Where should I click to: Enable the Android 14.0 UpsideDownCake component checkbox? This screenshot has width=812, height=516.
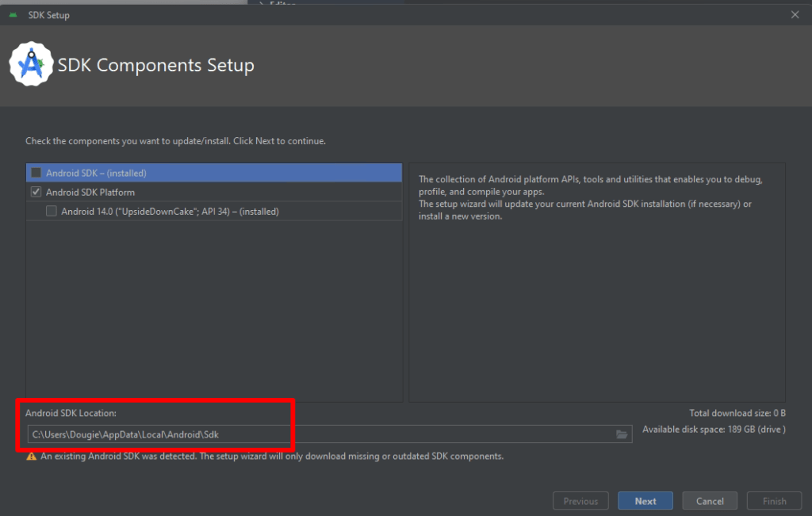point(52,211)
